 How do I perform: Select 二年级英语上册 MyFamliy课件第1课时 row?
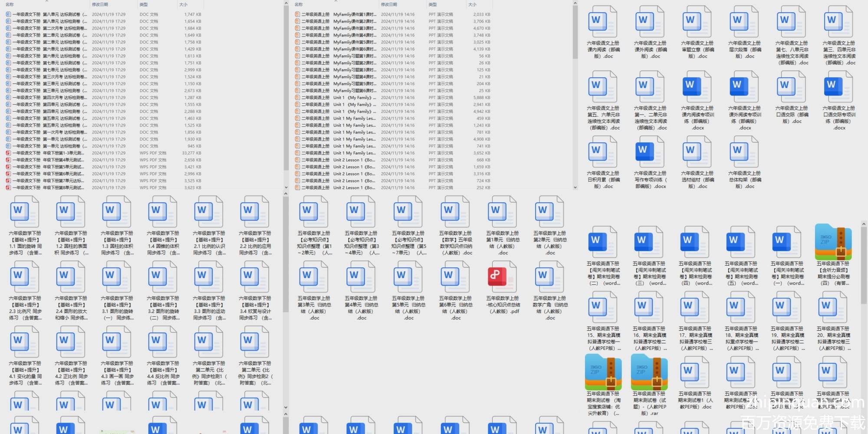393,14
